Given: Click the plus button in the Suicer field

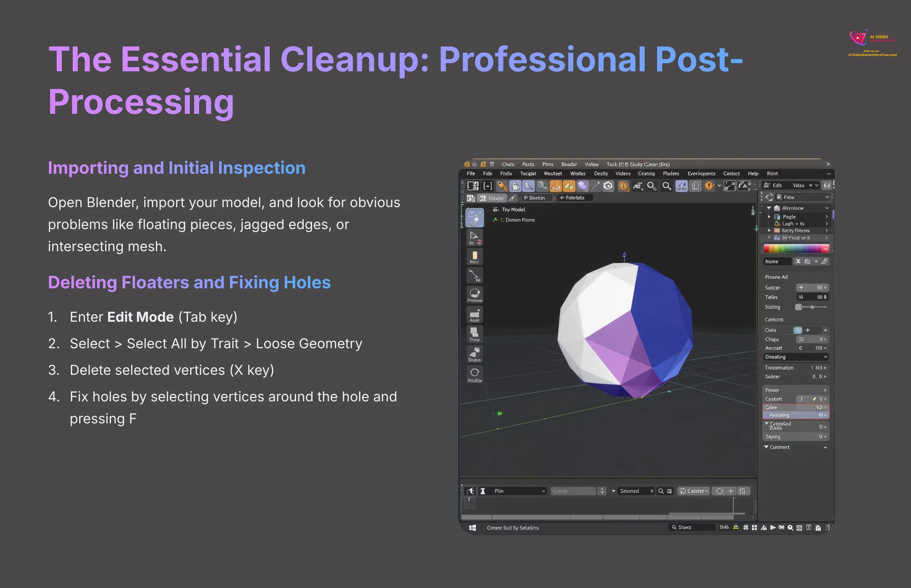Looking at the screenshot, I should click(x=801, y=288).
